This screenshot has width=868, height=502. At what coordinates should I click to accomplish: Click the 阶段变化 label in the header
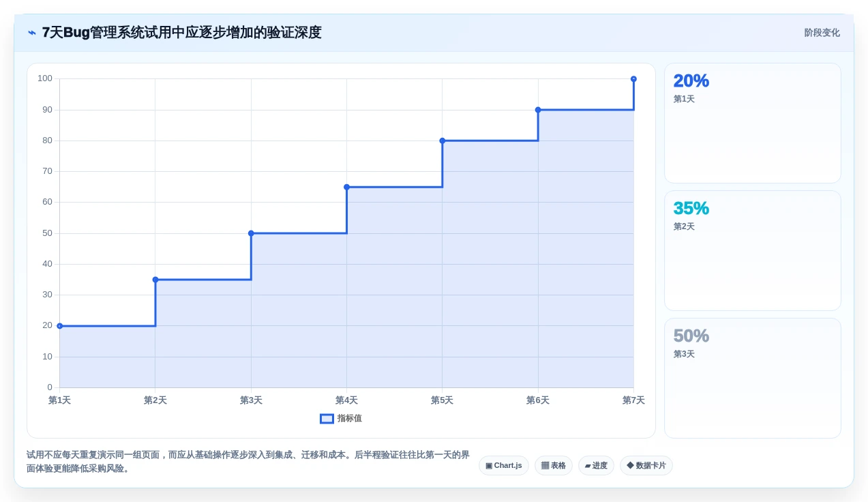click(x=822, y=33)
